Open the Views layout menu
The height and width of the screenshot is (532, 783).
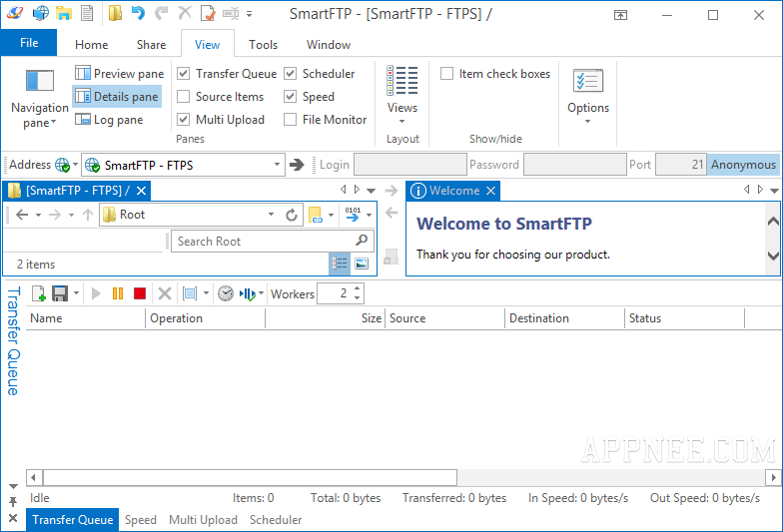coord(401,96)
